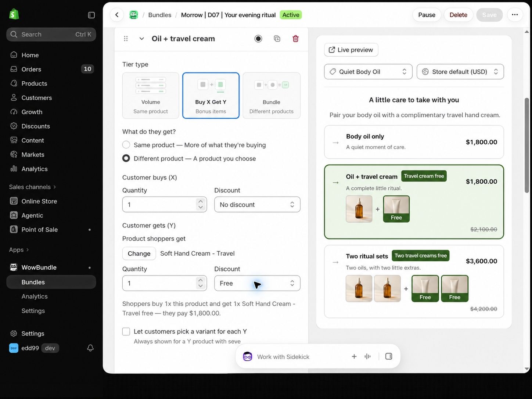Open the Live preview link

point(351,50)
